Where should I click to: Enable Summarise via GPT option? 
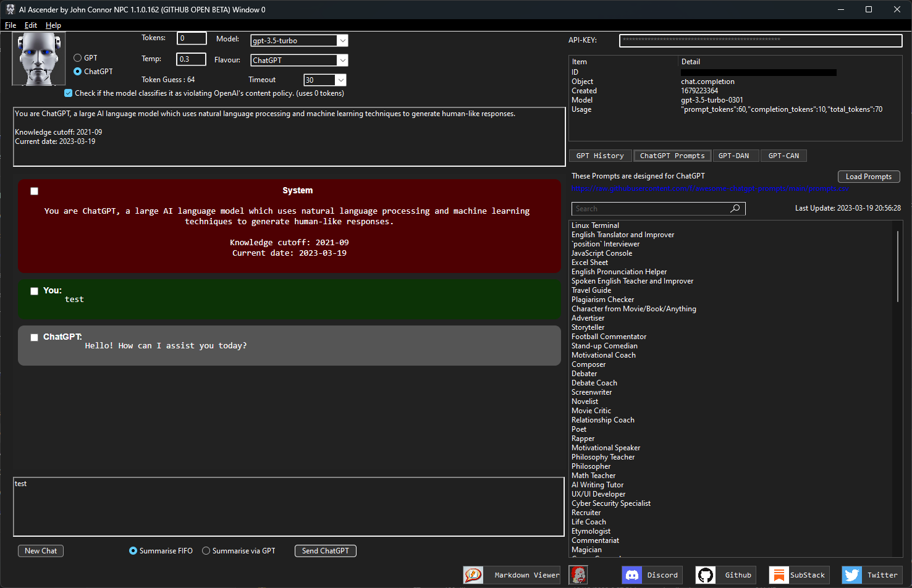205,550
